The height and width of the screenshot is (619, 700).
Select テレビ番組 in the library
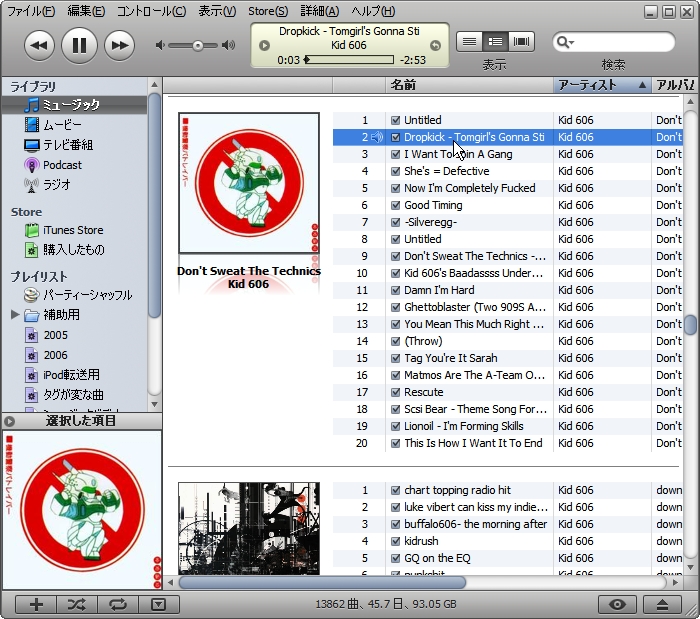pyautogui.click(x=68, y=145)
